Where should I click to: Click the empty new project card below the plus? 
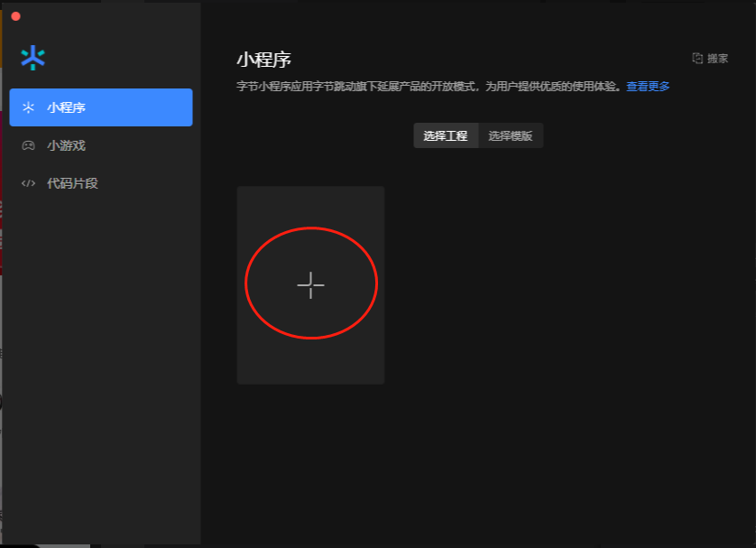(x=310, y=361)
